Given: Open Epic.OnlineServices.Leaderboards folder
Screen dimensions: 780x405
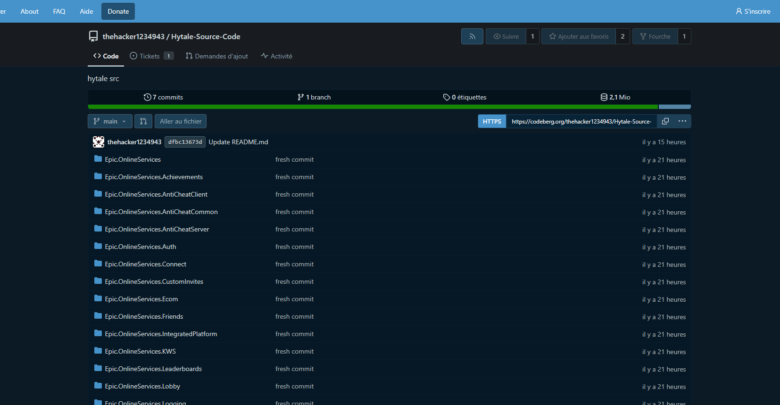Looking at the screenshot, I should pos(153,369).
